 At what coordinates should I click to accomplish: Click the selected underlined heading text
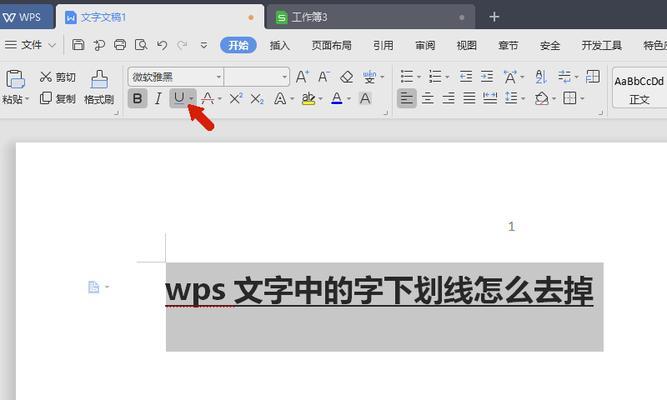[379, 291]
